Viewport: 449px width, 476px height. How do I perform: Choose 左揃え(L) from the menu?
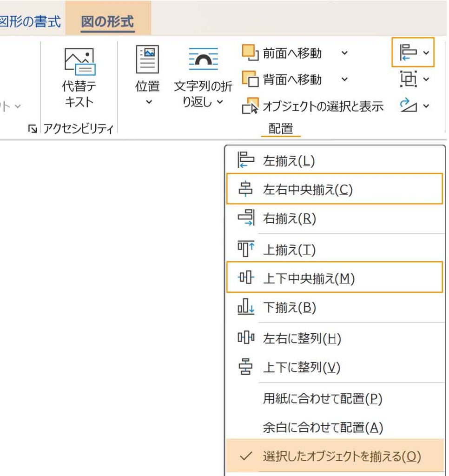pos(335,160)
